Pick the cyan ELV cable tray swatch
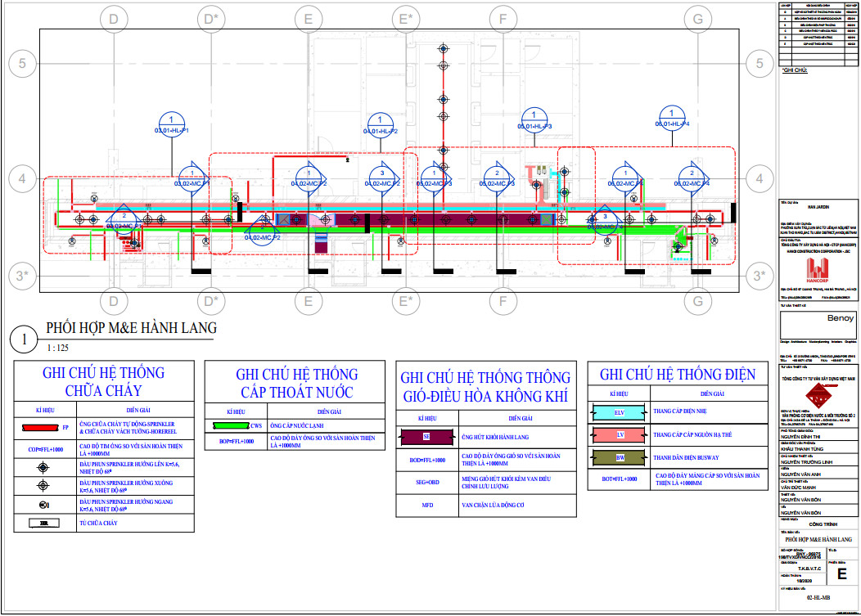 (619, 412)
